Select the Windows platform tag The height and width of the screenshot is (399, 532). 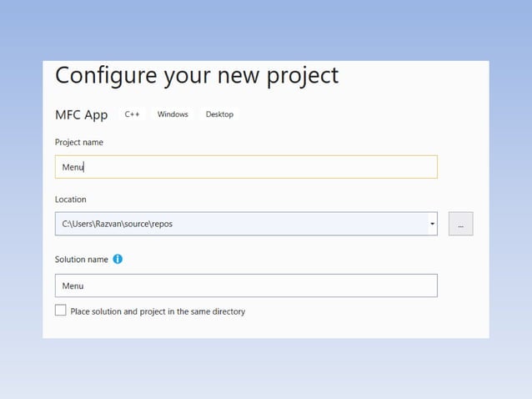click(x=173, y=114)
